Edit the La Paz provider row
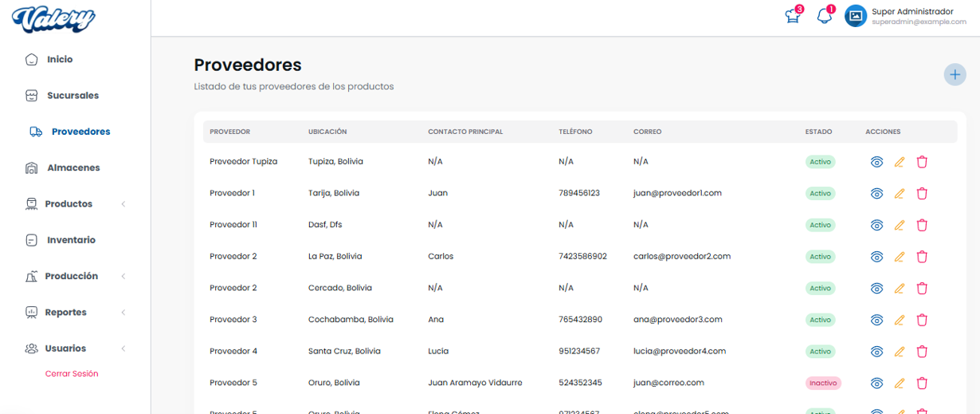The width and height of the screenshot is (980, 414). [x=900, y=257]
